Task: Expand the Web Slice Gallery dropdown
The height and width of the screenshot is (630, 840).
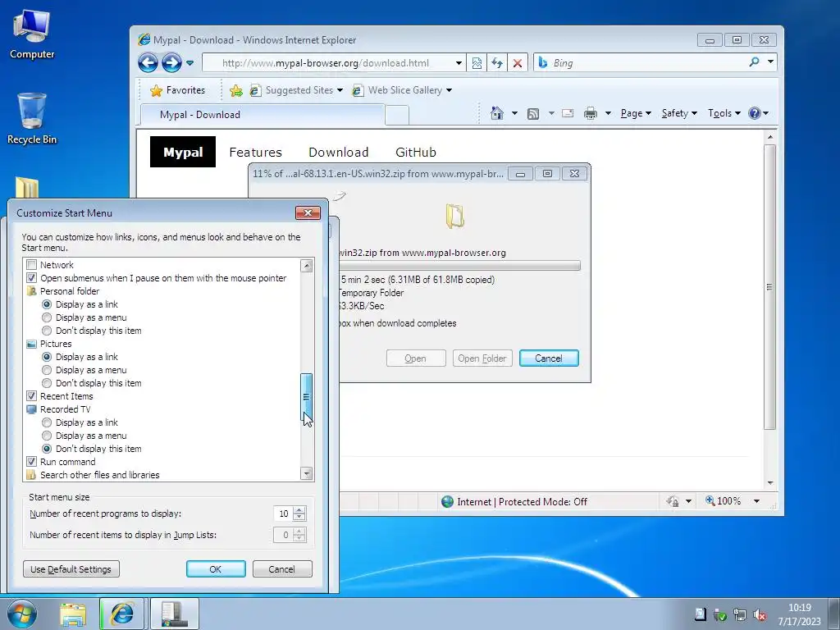Action: [x=449, y=90]
